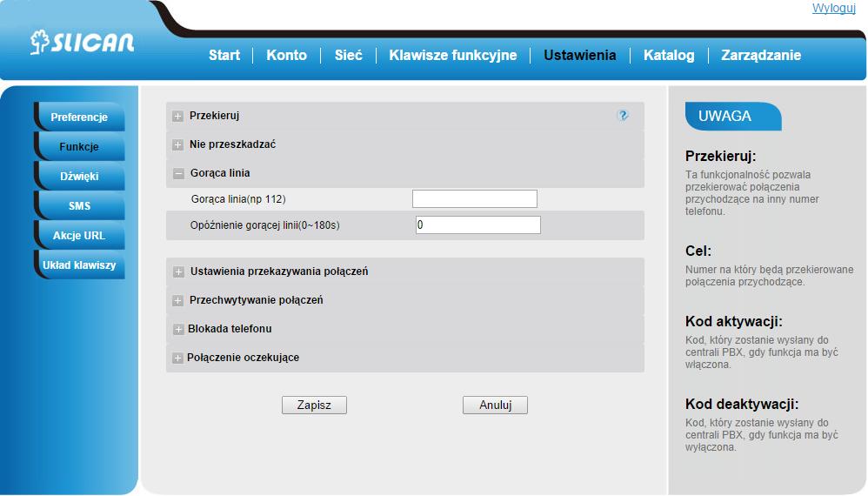Expand the Blokada telefonu section

coord(178,330)
